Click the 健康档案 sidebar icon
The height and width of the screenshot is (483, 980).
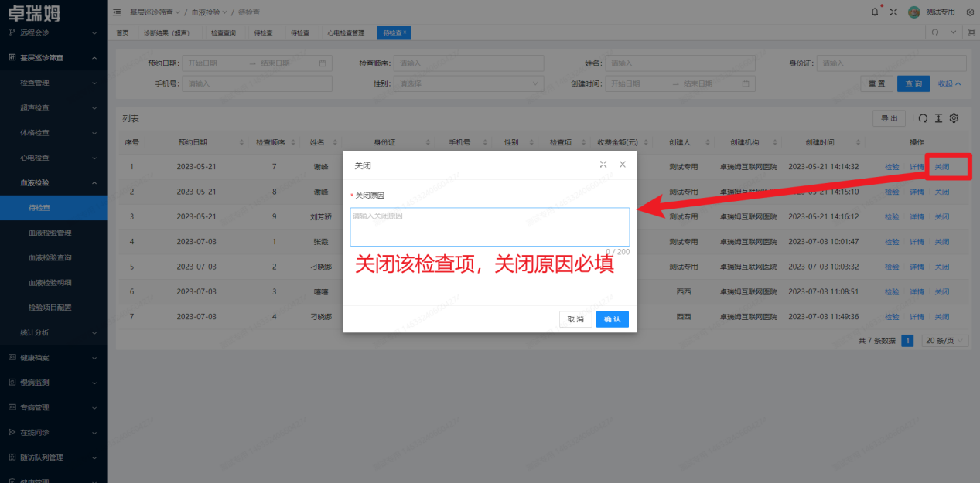(12, 358)
